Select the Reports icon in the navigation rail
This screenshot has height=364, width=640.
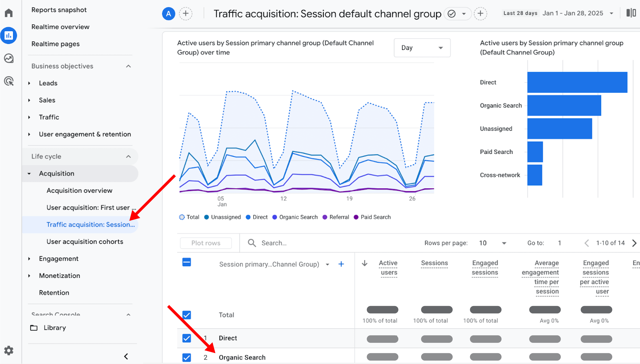coord(9,36)
